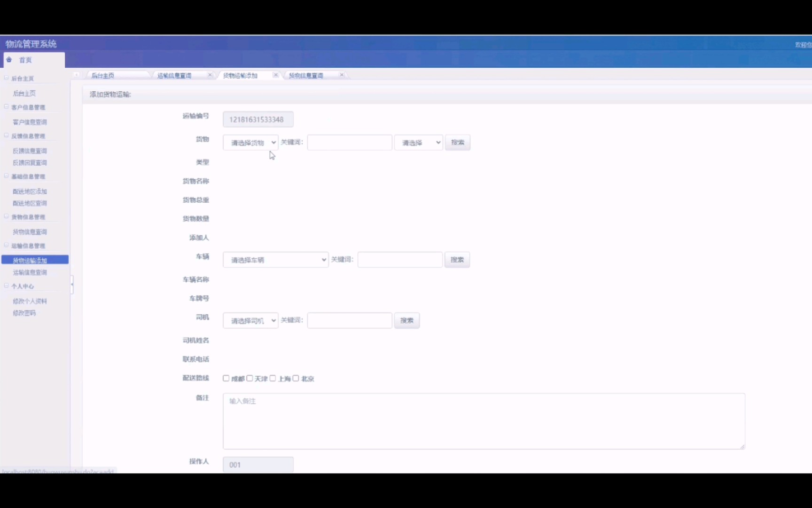Open 后台主页 link in the sidebar
812x508 pixels.
[x=24, y=94]
